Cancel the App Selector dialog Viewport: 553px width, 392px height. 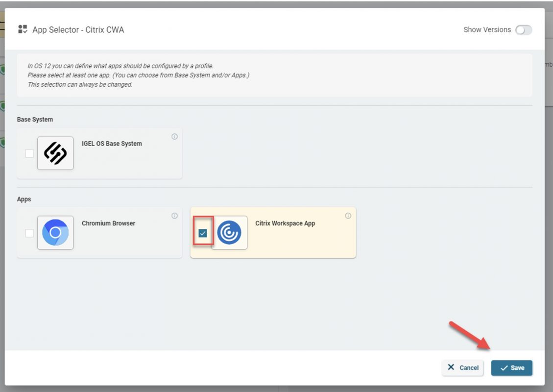[462, 367]
